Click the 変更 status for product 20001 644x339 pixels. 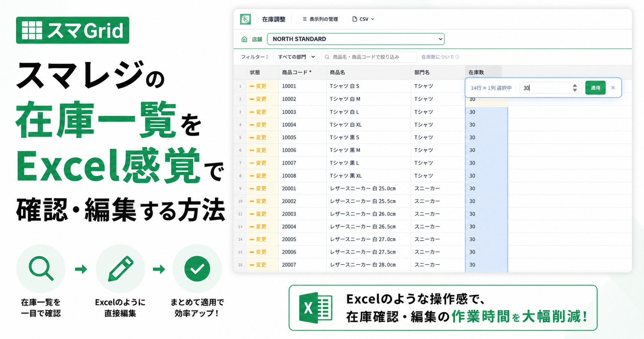258,188
